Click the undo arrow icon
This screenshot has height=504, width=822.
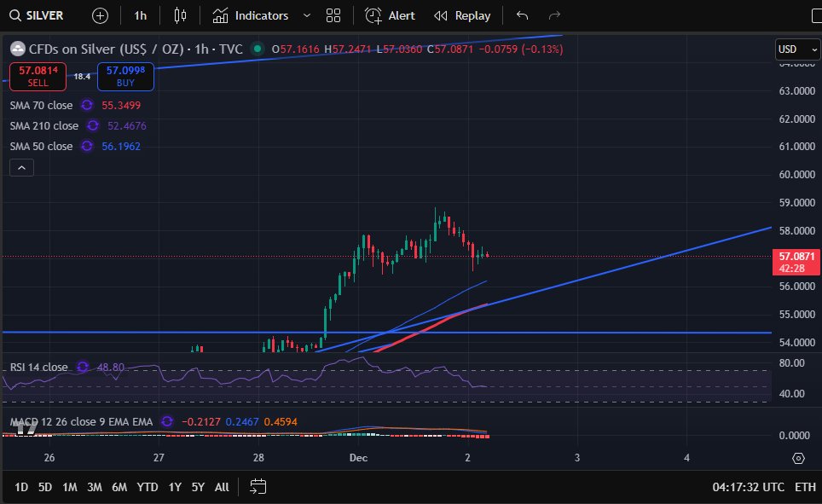click(523, 15)
